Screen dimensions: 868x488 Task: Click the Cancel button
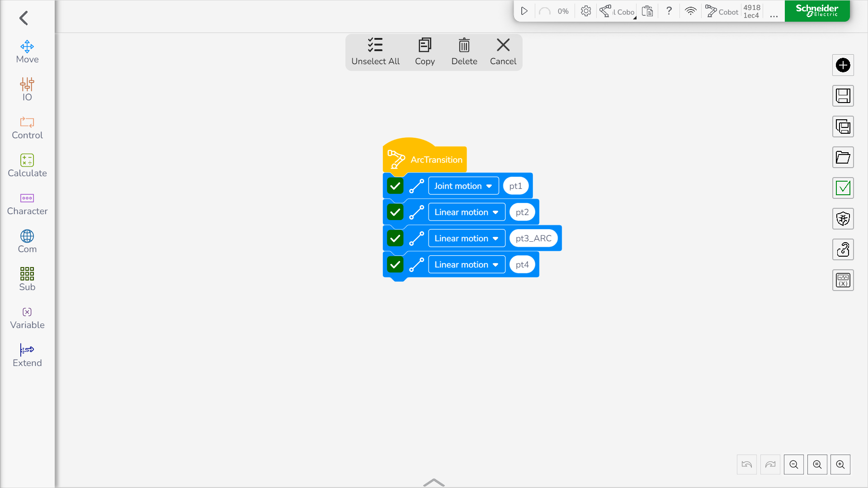point(503,52)
